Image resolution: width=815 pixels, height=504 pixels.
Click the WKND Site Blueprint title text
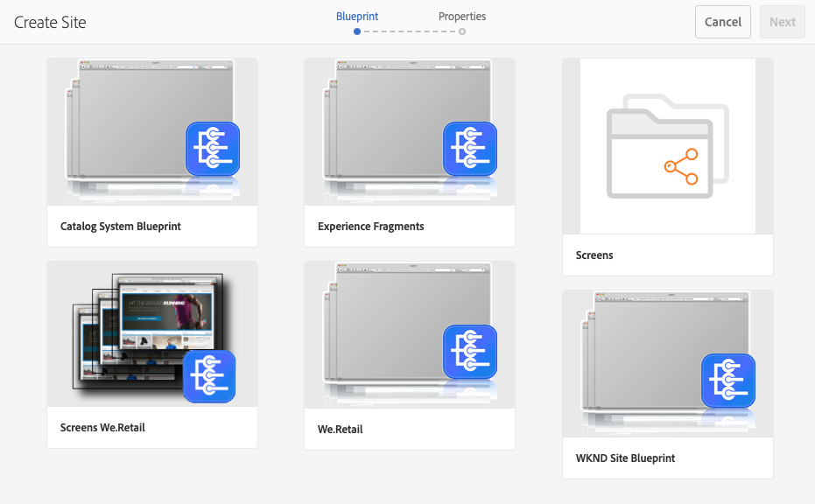(625, 458)
